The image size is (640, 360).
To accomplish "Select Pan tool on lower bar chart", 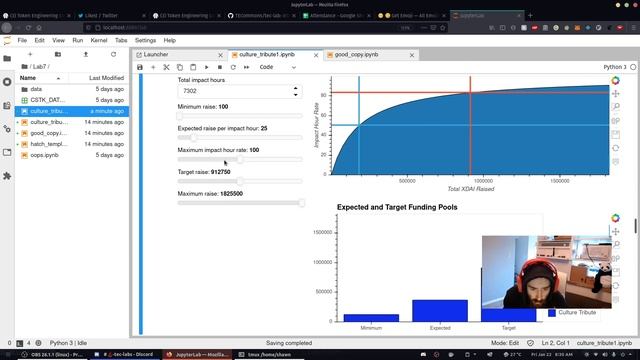I will coord(616,231).
